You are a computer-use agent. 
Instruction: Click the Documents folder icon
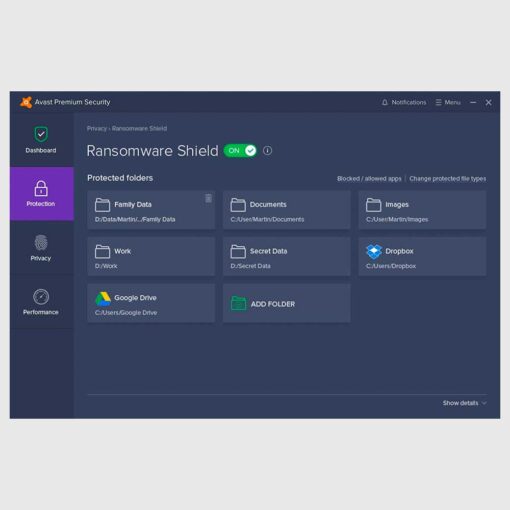tap(238, 205)
